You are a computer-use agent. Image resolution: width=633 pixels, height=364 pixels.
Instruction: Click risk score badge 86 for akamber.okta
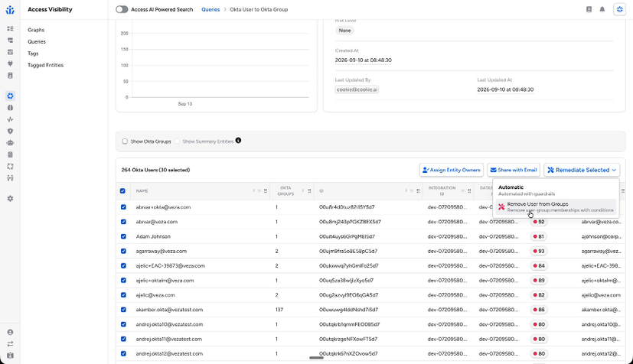point(539,310)
